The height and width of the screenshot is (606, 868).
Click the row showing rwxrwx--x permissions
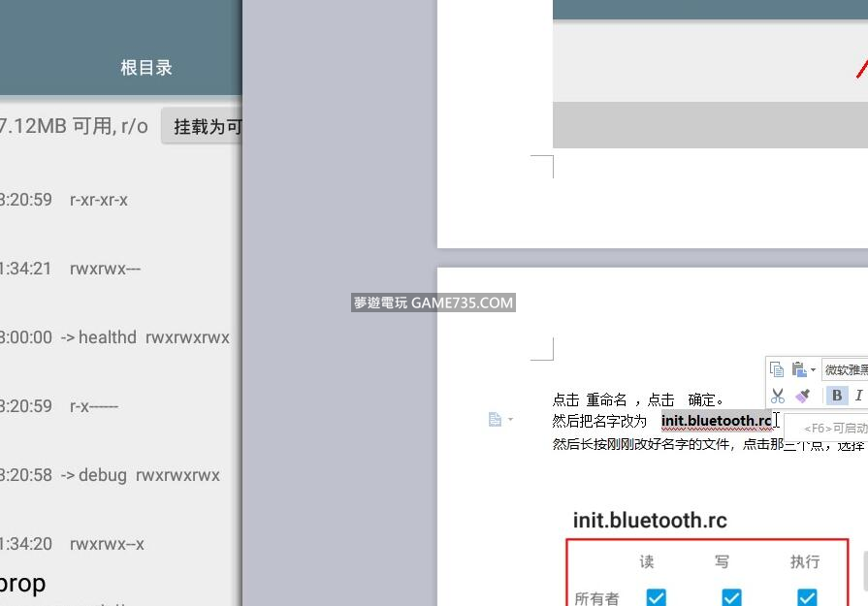coord(120,544)
